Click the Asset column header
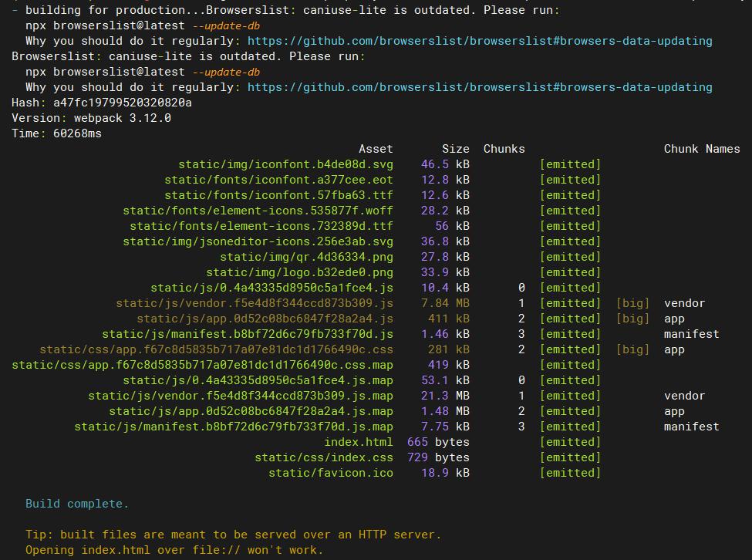Viewport: 752px width, 560px height. point(376,149)
